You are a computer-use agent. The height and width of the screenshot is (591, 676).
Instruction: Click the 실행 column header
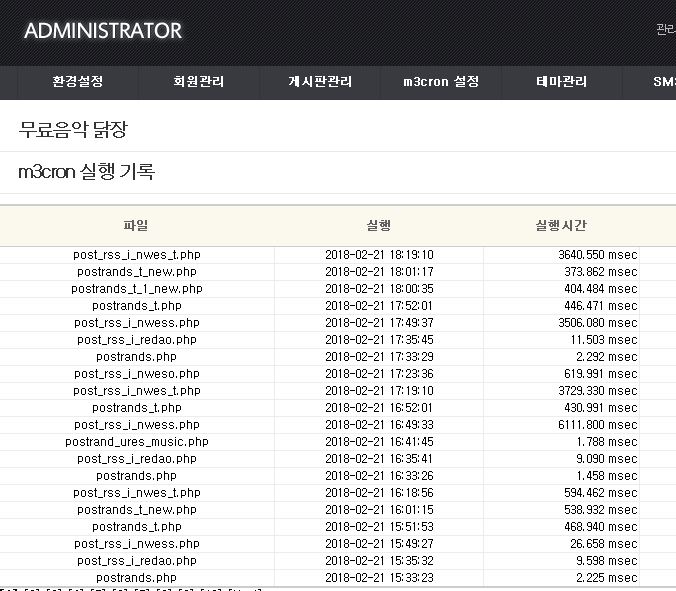coord(379,226)
